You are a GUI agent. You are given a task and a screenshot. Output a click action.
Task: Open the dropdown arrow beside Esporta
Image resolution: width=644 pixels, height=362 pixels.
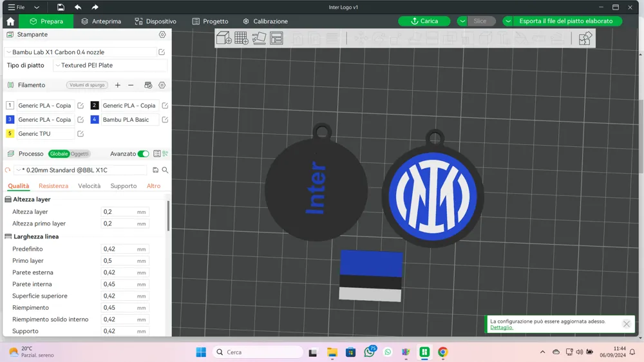508,21
